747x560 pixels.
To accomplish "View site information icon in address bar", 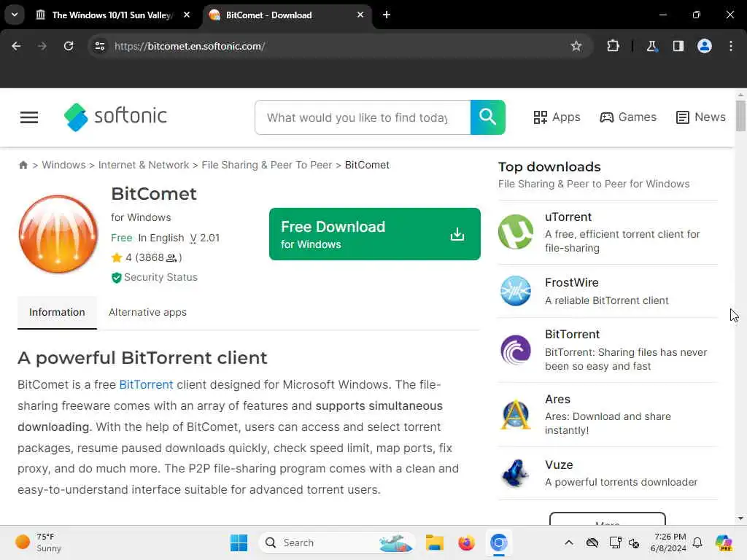I will click(x=99, y=46).
